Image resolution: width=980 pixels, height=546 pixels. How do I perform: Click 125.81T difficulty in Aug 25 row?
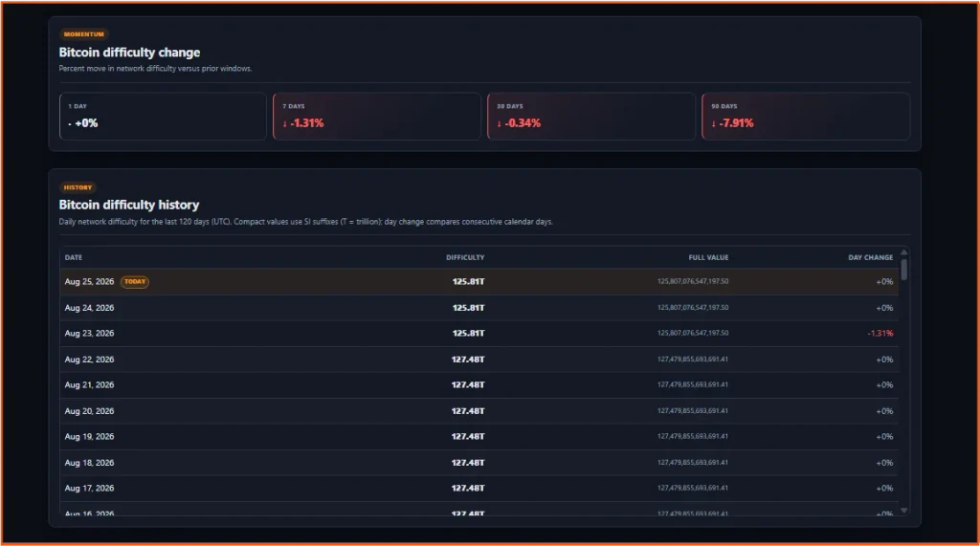point(468,282)
